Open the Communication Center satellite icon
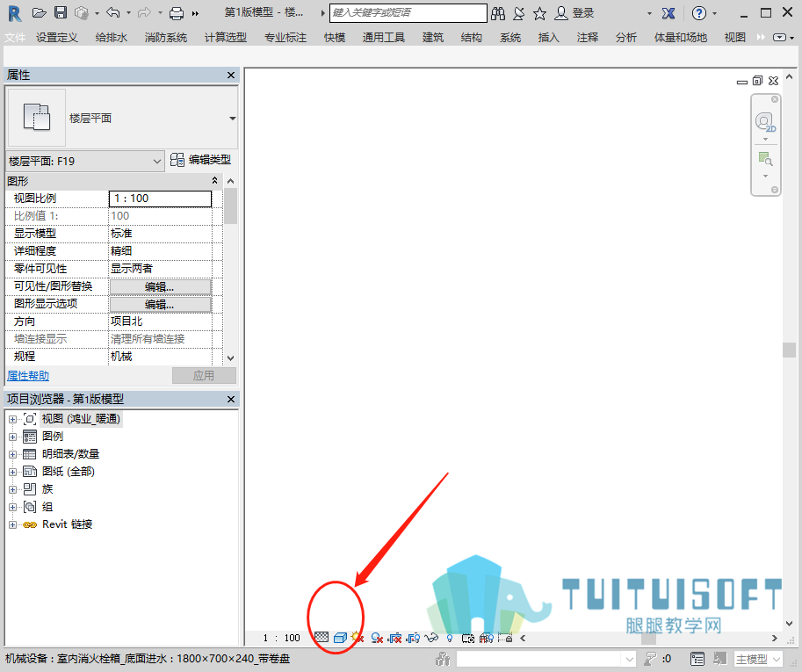This screenshot has width=802, height=672. 518,13
